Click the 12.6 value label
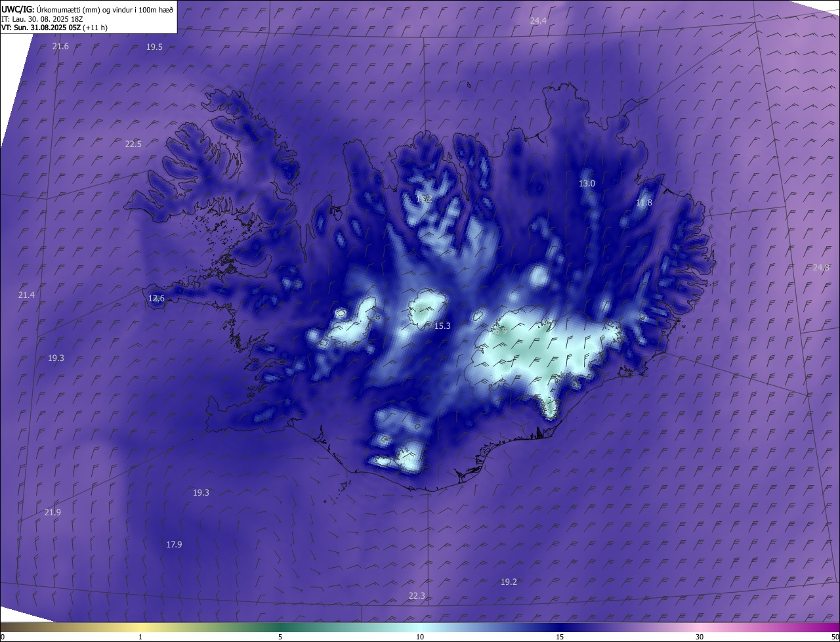The width and height of the screenshot is (840, 642). pyautogui.click(x=157, y=299)
